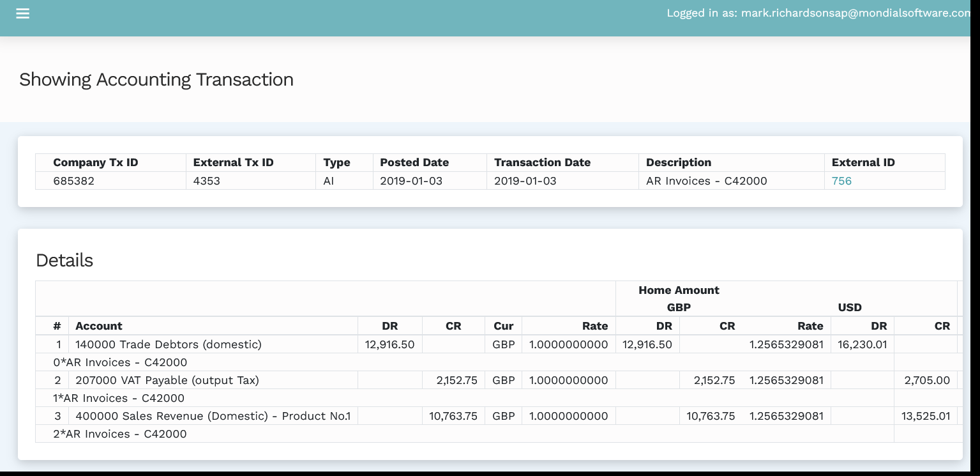The height and width of the screenshot is (476, 980).
Task: Click USD CR amount 13,525.01
Action: (926, 416)
